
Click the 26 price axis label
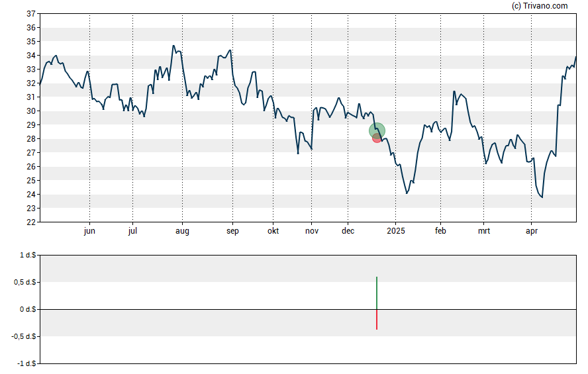tap(30, 167)
